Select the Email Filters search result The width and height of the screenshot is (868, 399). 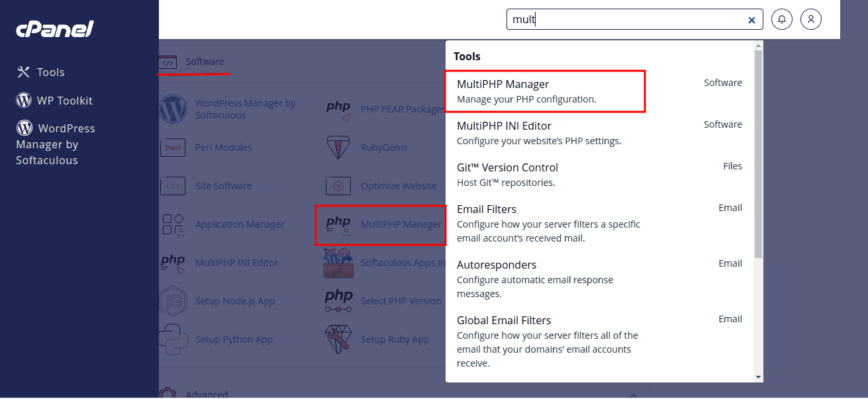point(487,216)
